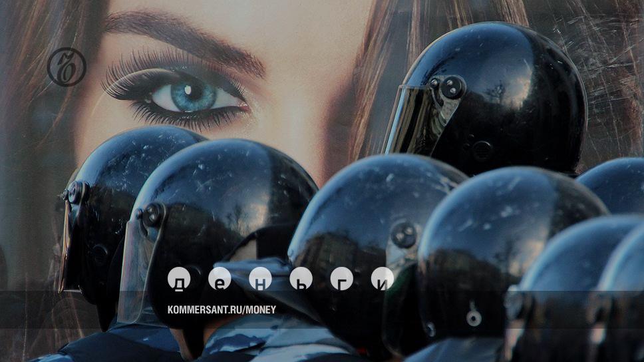Select the circled letter «е»
The image size is (644, 362).
click(x=220, y=279)
